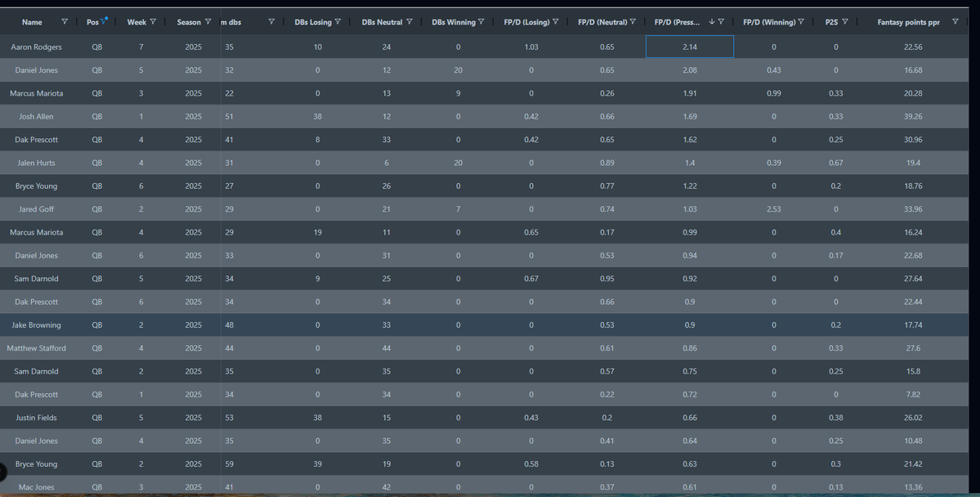Click the 33.96 fantasy points cell
This screenshot has height=497, width=980.
(912, 208)
